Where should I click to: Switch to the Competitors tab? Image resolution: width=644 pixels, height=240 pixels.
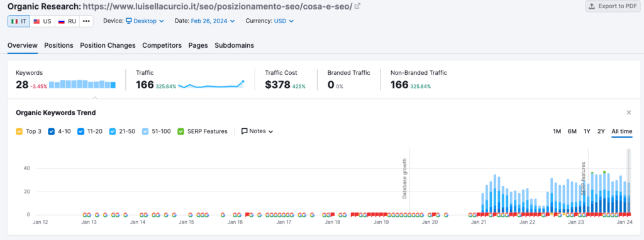point(162,45)
